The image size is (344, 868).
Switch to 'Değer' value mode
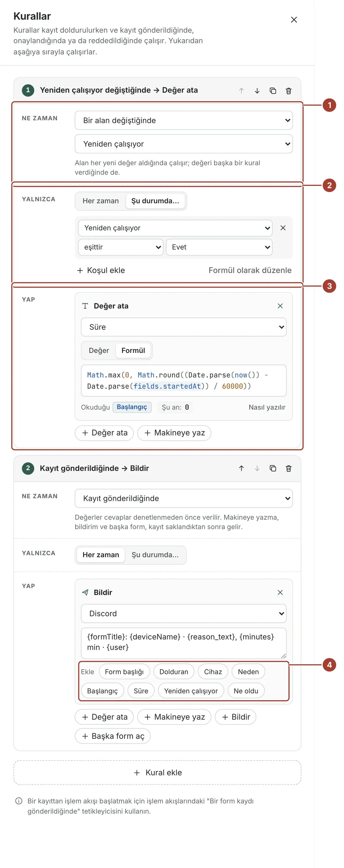coord(99,350)
